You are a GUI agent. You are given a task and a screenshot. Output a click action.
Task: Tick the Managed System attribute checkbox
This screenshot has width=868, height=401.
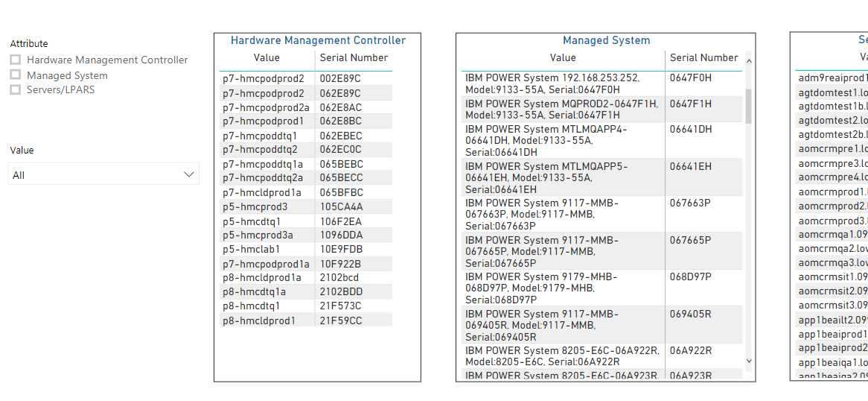pos(16,75)
